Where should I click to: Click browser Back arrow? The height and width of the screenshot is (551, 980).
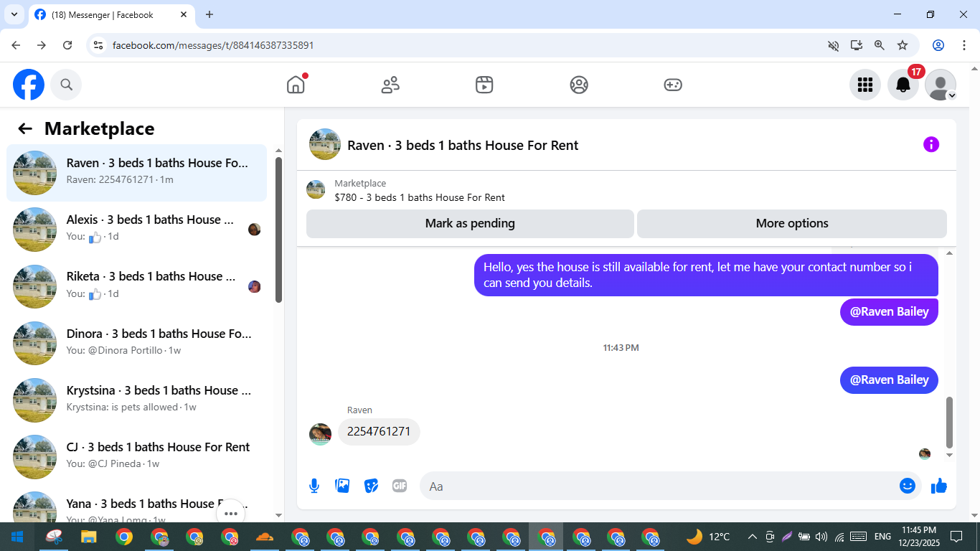click(17, 45)
